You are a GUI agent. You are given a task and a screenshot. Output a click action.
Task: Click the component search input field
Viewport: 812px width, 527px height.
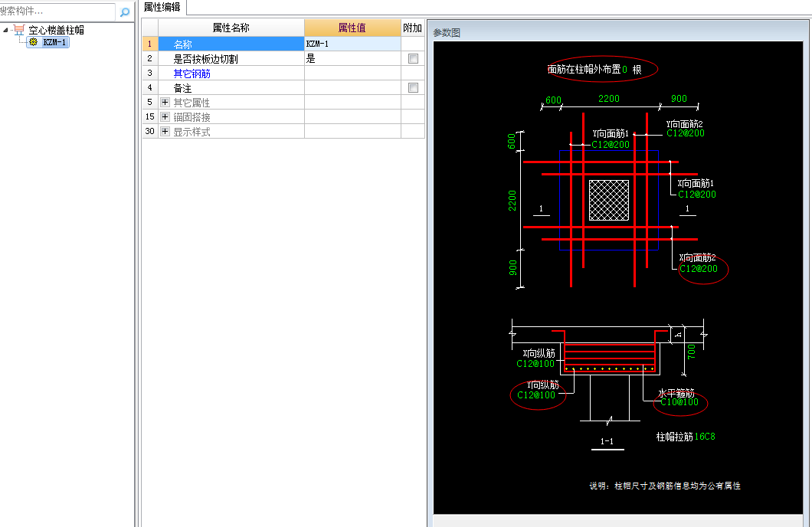[x=57, y=11]
